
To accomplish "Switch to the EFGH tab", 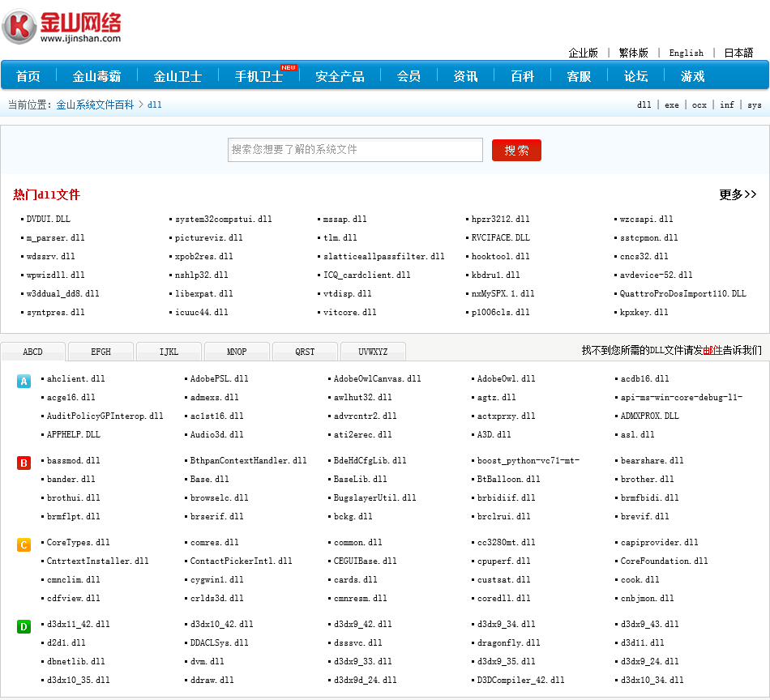I will [x=101, y=352].
